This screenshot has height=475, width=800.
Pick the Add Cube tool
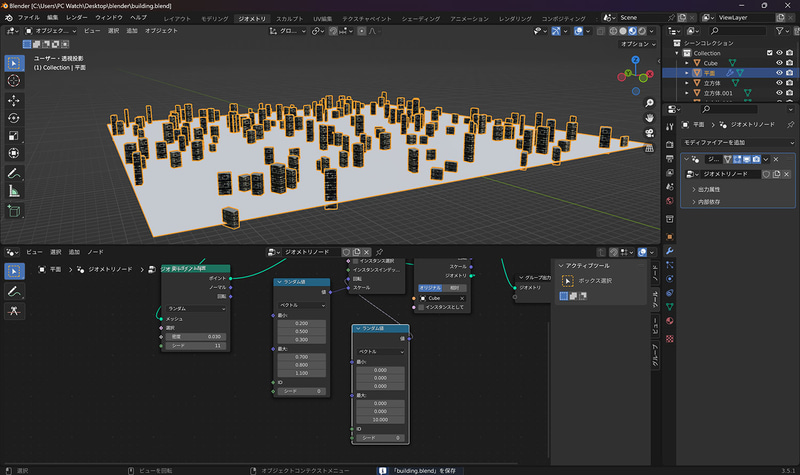(x=14, y=211)
